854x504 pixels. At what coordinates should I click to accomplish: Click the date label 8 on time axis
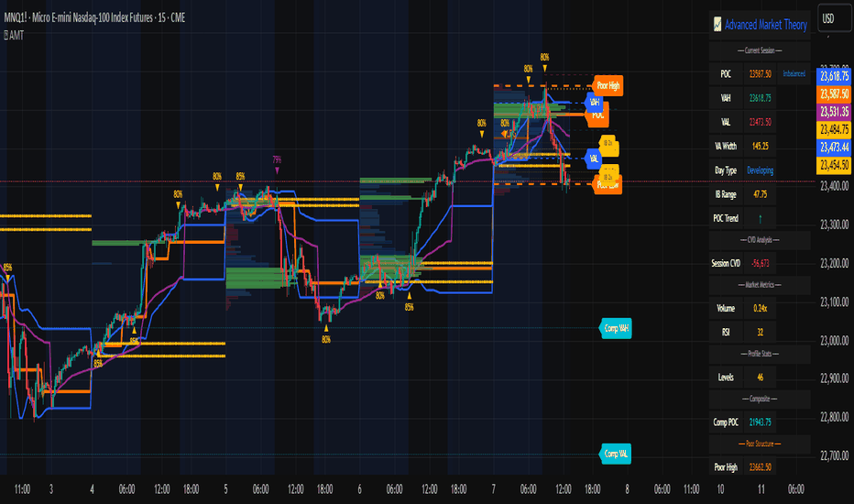(x=627, y=489)
